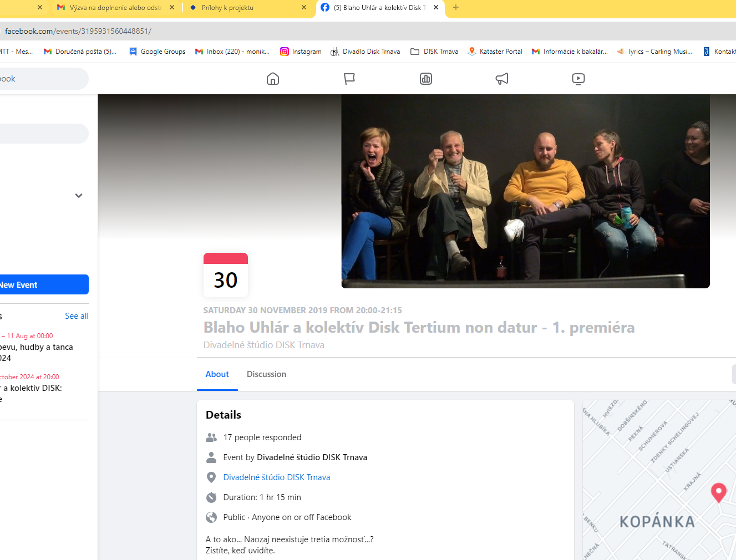This screenshot has width=736, height=560.
Task: Open the Kataster Portal bookmark
Action: pos(495,52)
